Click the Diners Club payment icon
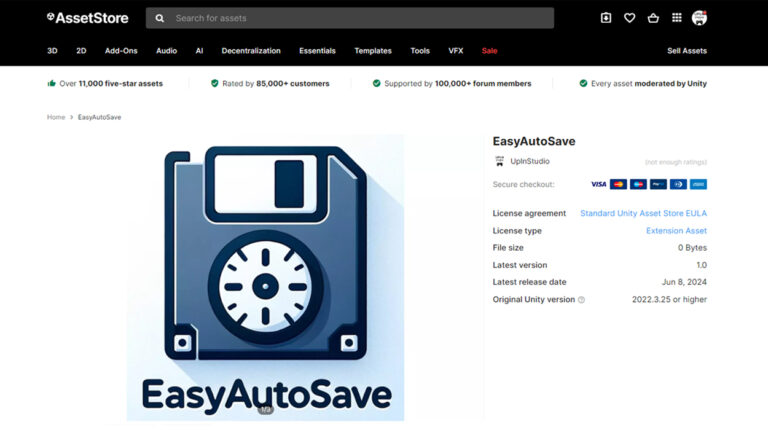The image size is (768, 430). [x=678, y=184]
